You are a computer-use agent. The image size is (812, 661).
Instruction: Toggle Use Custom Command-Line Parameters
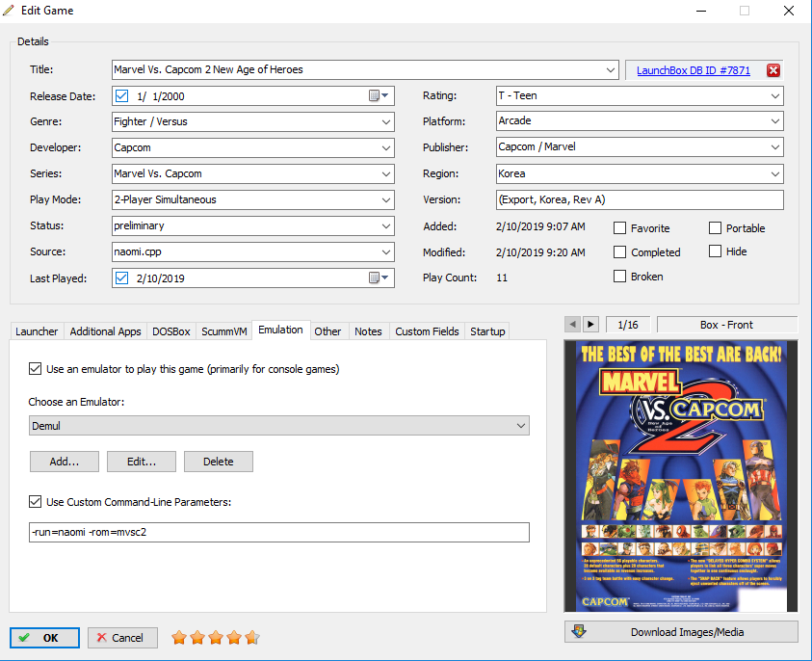36,501
